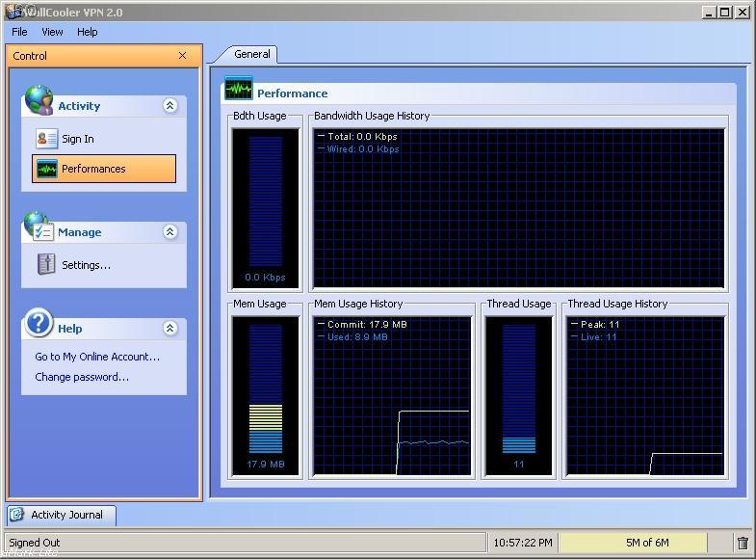756x559 pixels.
Task: Go to My Online Account link
Action: (97, 357)
